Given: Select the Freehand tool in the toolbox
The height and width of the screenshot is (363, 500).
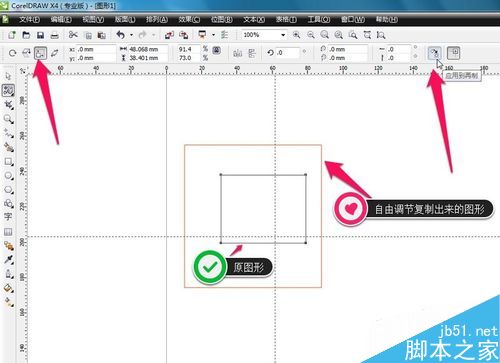Looking at the screenshot, I should tap(8, 133).
